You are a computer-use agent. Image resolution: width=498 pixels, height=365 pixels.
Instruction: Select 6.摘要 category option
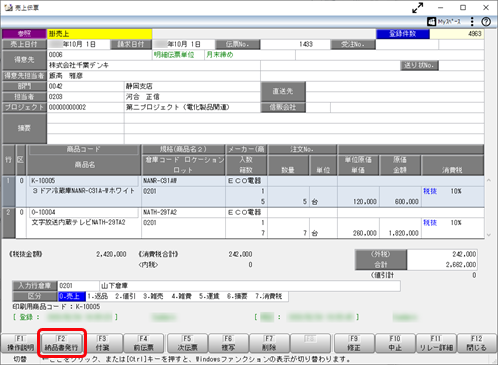pos(237,296)
